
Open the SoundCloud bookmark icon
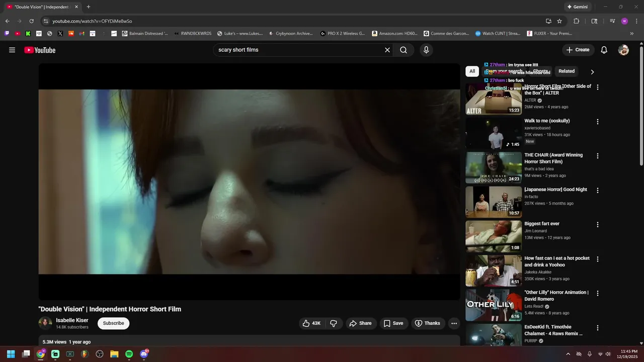click(71, 33)
